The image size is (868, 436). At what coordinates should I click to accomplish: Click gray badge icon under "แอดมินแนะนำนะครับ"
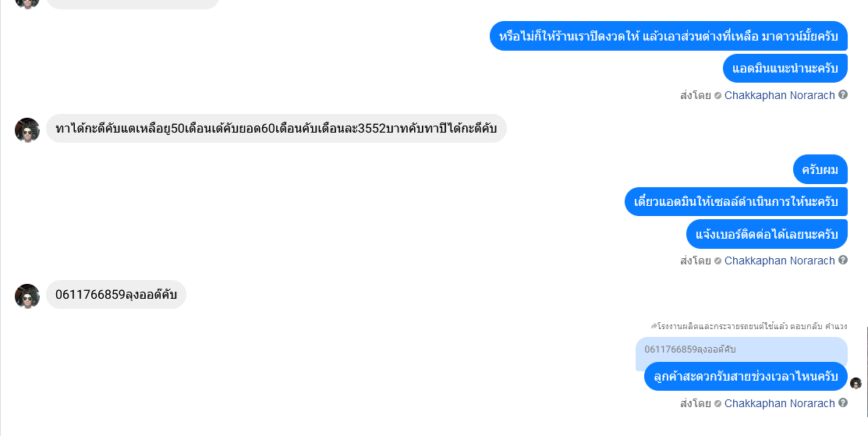tap(718, 96)
